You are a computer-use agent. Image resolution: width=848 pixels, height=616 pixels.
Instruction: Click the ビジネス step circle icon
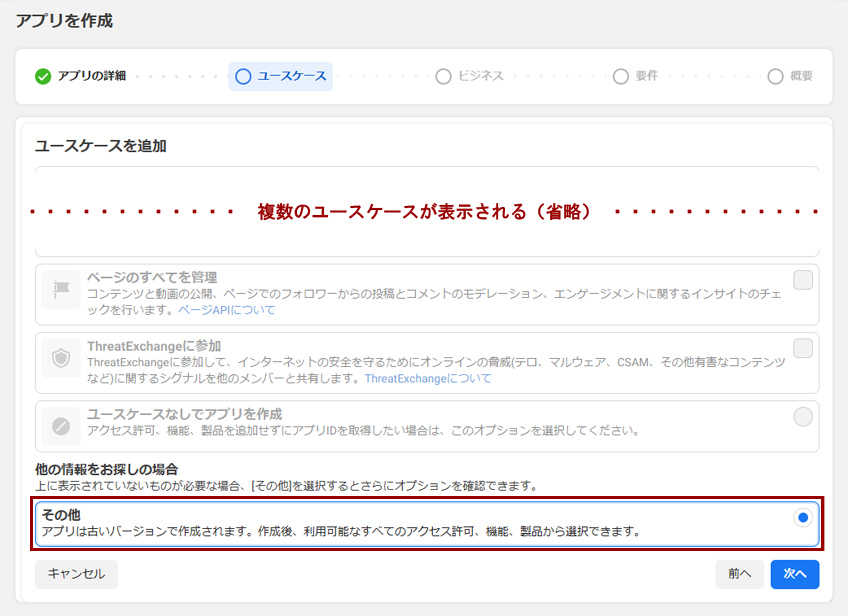pyautogui.click(x=444, y=77)
